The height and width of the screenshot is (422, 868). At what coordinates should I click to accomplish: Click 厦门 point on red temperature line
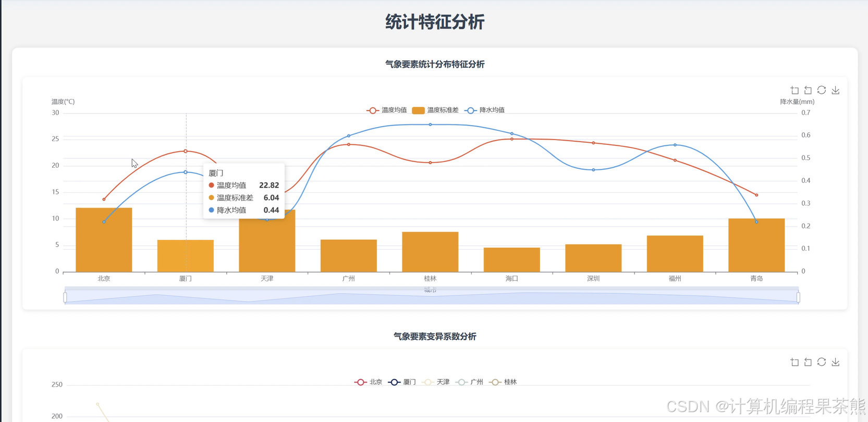pyautogui.click(x=186, y=151)
